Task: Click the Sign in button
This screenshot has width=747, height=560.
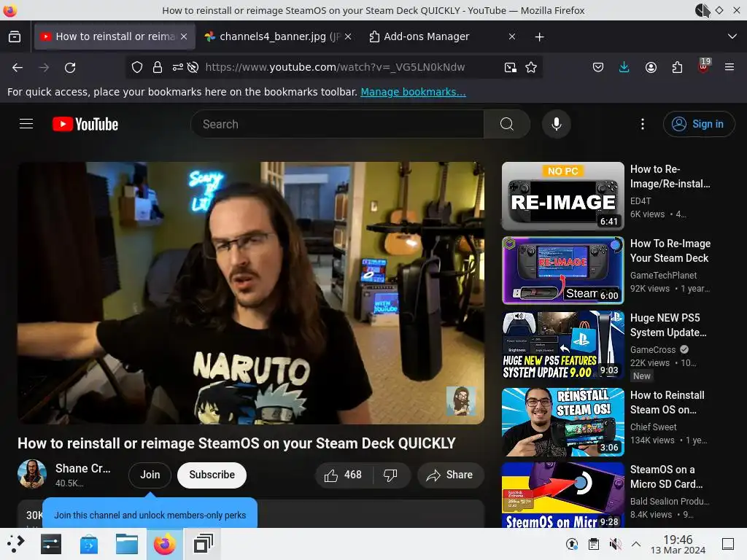Action: (699, 124)
